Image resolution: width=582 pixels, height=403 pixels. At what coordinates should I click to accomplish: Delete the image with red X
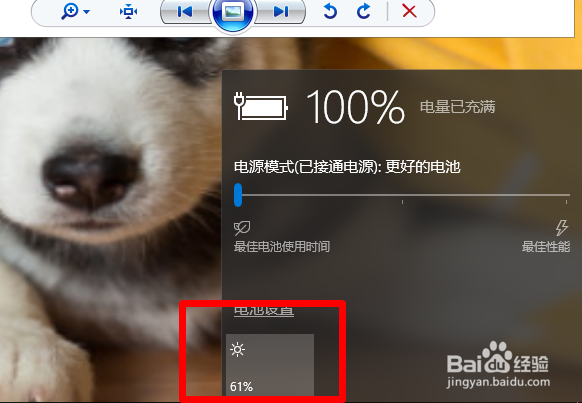pyautogui.click(x=409, y=11)
